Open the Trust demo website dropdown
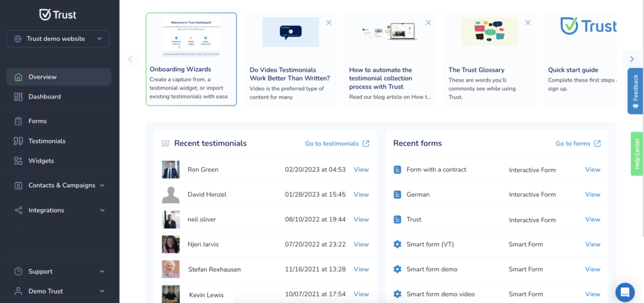 [x=58, y=39]
